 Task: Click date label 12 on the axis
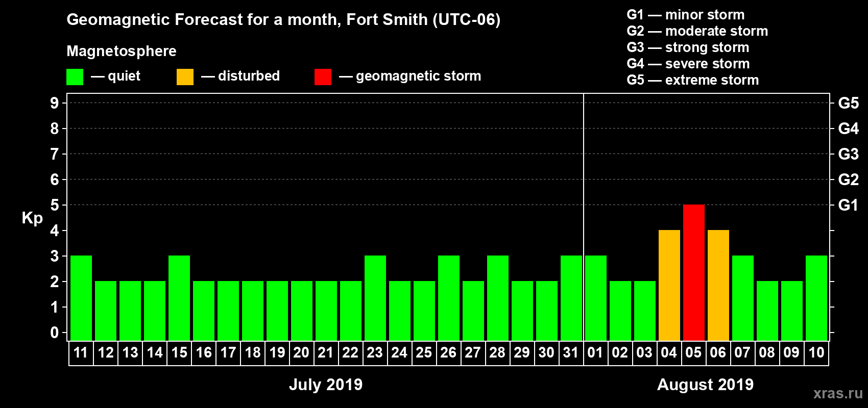tap(106, 353)
